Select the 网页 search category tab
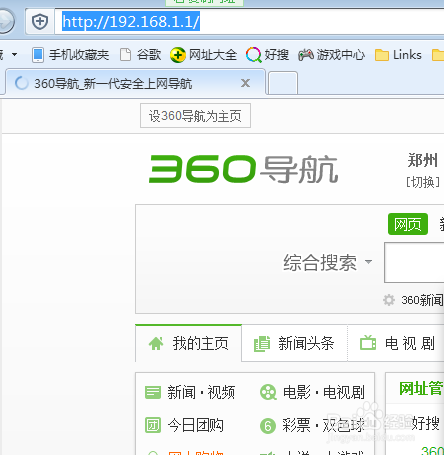This screenshot has width=444, height=455. (408, 224)
